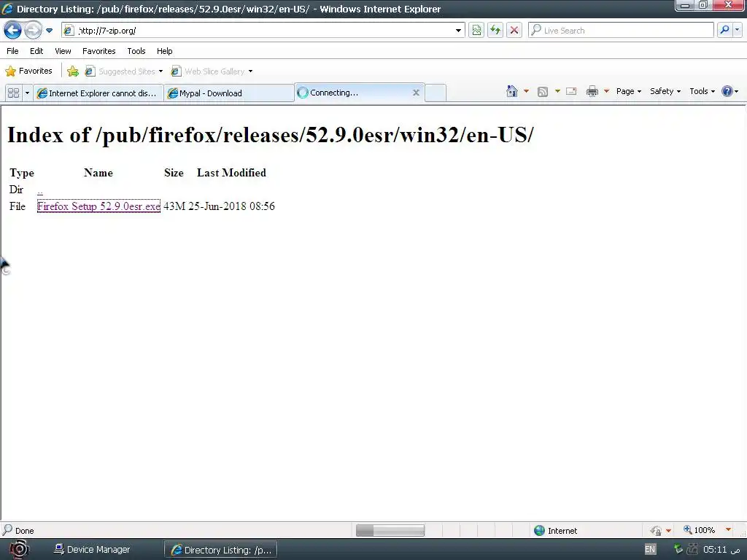Refresh the page with the green arrows

coord(495,31)
